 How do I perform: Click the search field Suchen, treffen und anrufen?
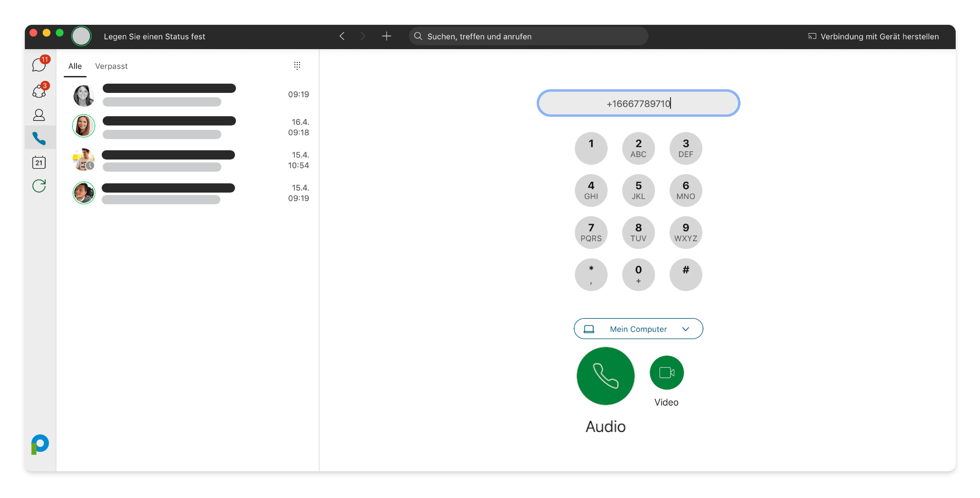(528, 36)
